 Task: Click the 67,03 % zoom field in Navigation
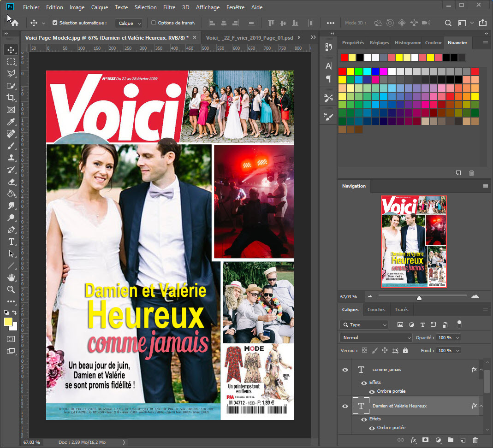349,296
